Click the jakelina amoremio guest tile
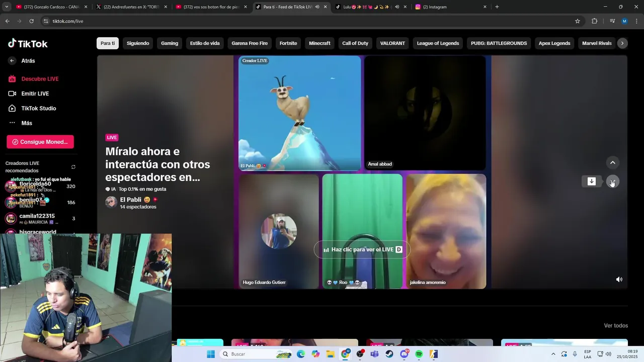Viewport: 644px width, 362px height. tap(446, 231)
